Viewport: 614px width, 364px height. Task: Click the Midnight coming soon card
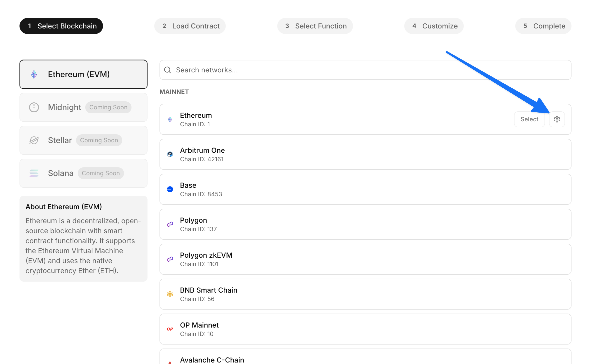(83, 107)
